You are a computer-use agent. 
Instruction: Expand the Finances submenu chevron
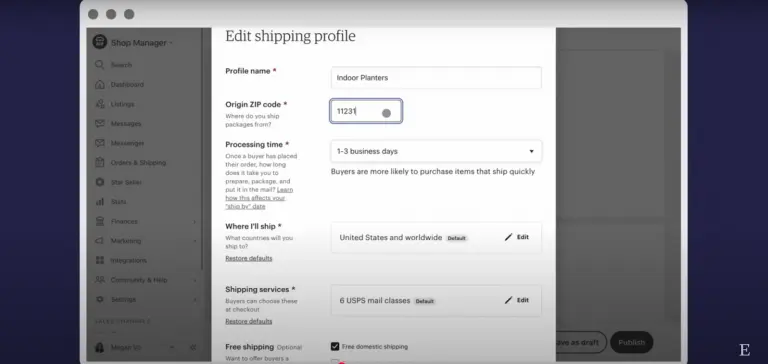click(x=194, y=221)
